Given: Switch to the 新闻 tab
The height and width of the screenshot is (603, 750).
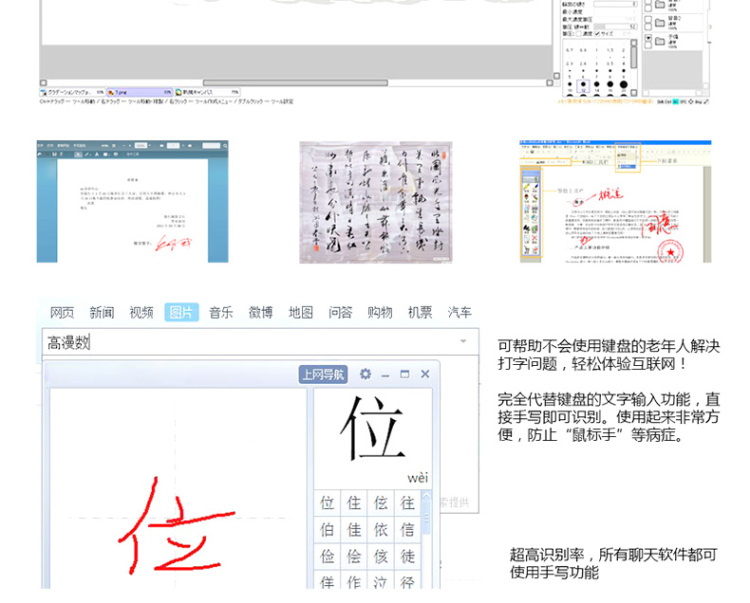Looking at the screenshot, I should tap(101, 312).
